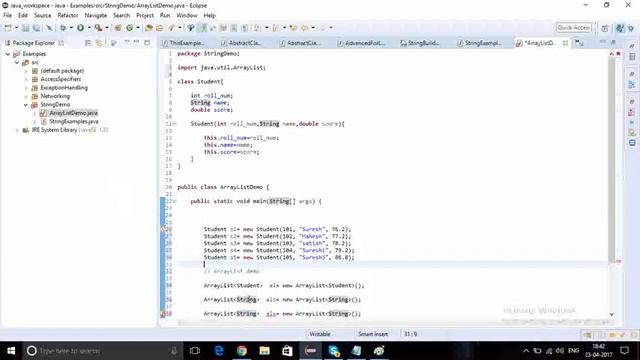640x360 pixels.
Task: Collapse the StringDemo package node
Action: [26, 105]
